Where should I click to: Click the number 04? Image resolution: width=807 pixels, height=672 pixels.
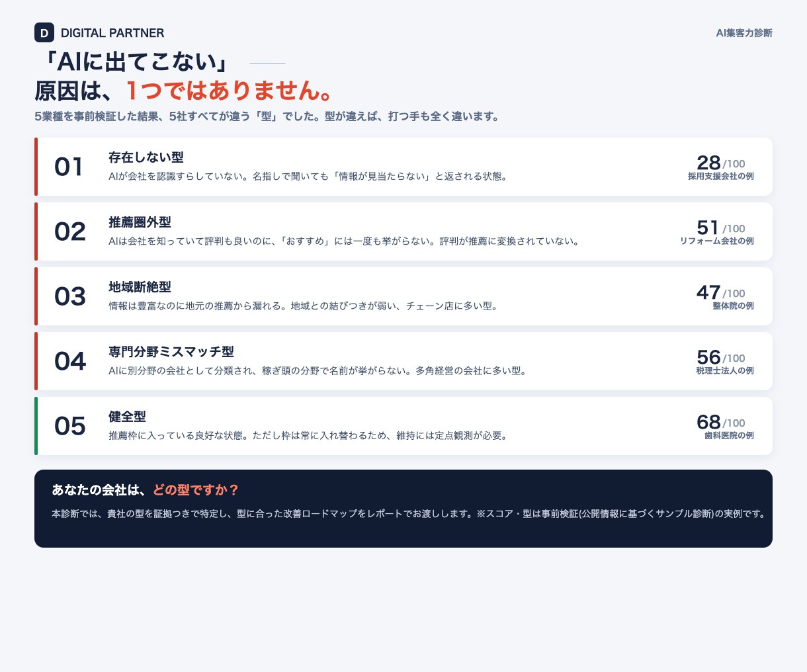point(70,362)
